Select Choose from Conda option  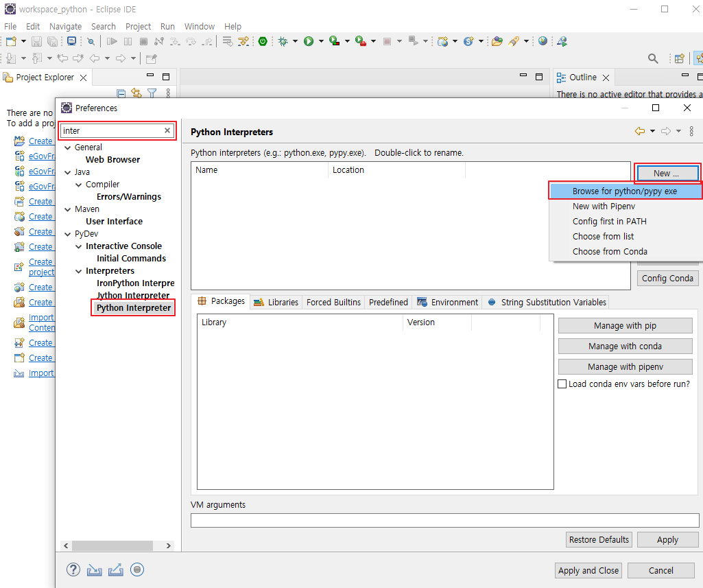pos(610,252)
